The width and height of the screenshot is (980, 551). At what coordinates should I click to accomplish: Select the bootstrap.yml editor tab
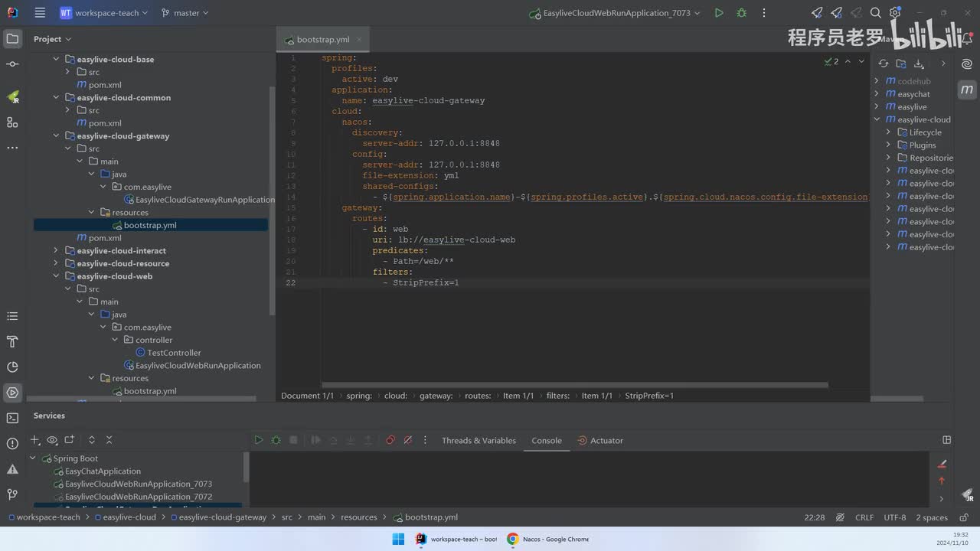(322, 40)
